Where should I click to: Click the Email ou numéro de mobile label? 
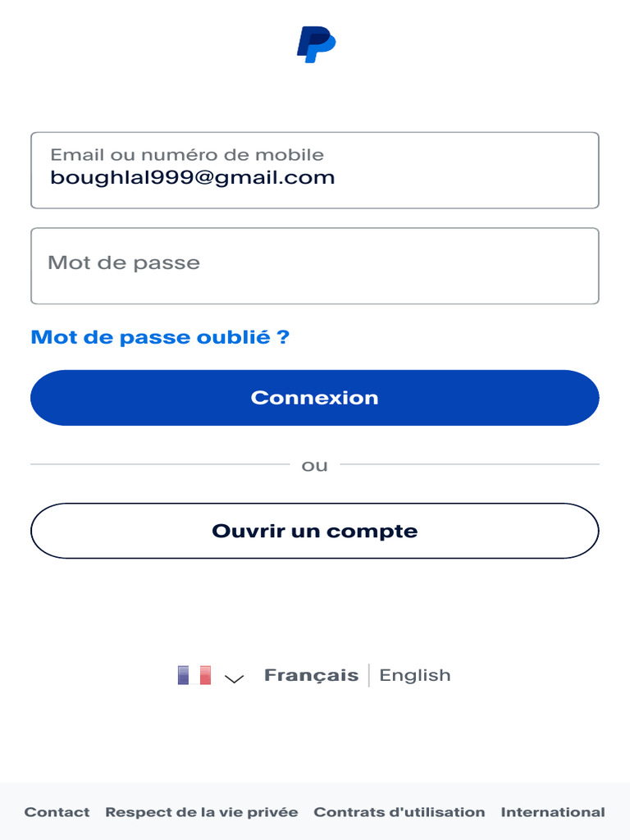click(x=187, y=155)
